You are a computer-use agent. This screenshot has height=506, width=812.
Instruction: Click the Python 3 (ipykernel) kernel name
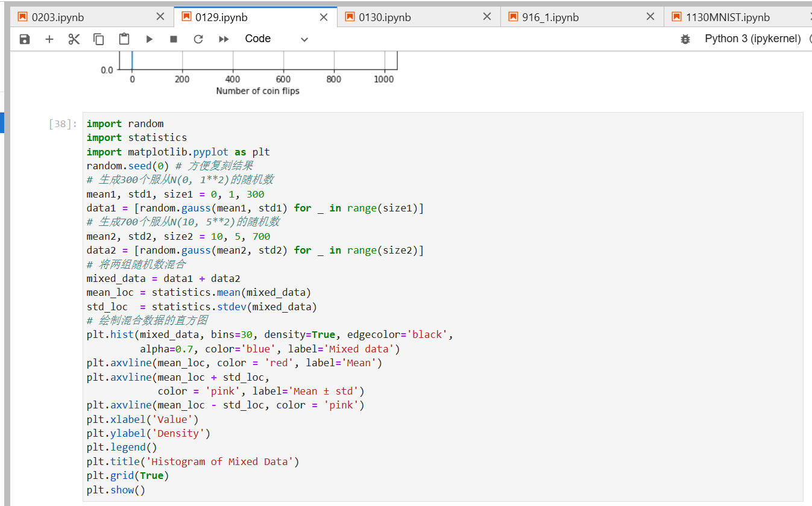click(753, 39)
